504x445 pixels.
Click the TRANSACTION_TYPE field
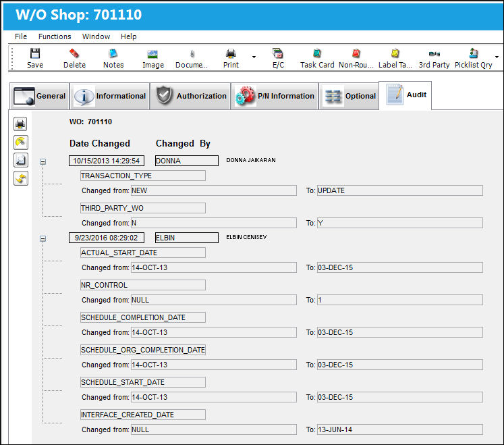click(x=143, y=176)
